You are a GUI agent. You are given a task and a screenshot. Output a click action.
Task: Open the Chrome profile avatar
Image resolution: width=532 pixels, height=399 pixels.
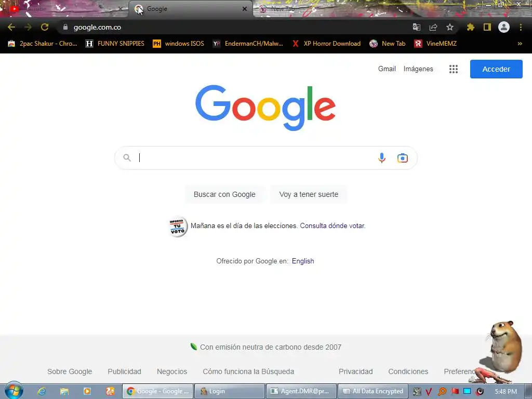point(503,27)
